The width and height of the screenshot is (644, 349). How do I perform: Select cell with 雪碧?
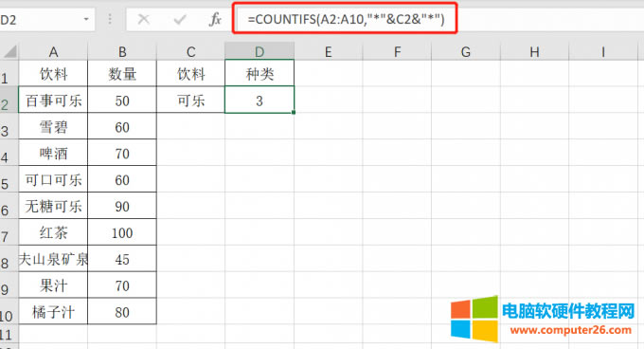[x=53, y=126]
